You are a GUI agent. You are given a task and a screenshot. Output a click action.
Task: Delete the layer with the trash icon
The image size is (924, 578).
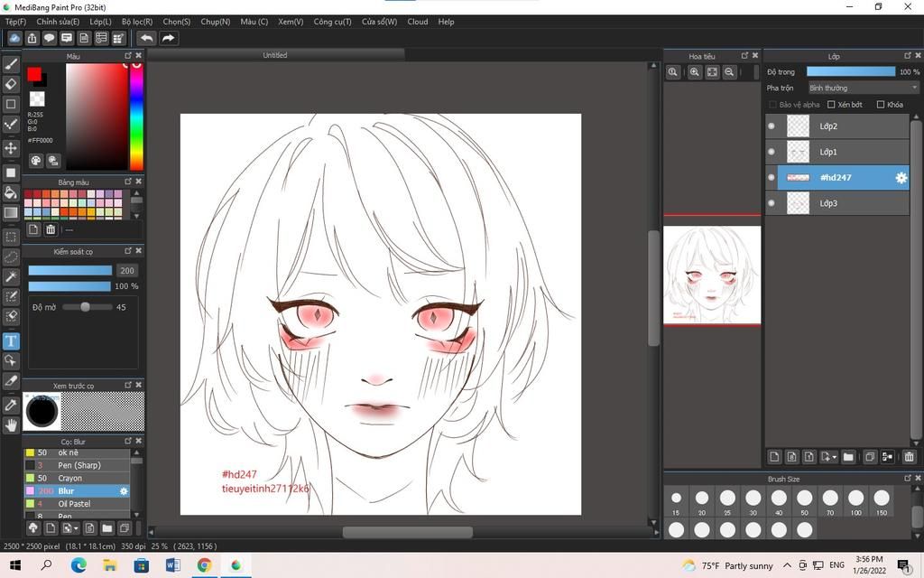[x=909, y=456]
